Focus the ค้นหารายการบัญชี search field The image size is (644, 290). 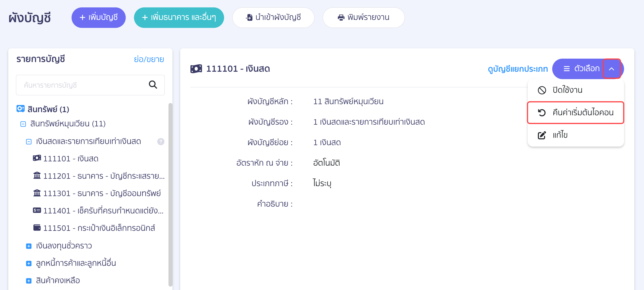click(x=90, y=85)
